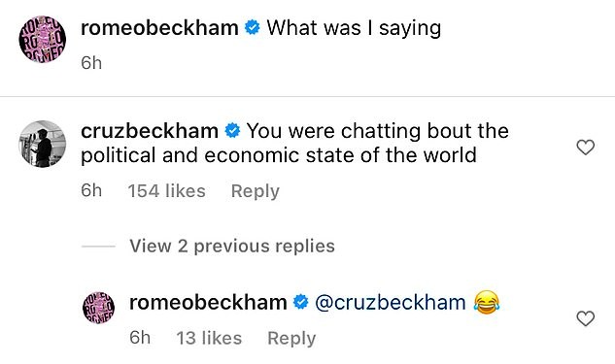
Task: Open the romeobeckham username in the caption
Action: [159, 28]
